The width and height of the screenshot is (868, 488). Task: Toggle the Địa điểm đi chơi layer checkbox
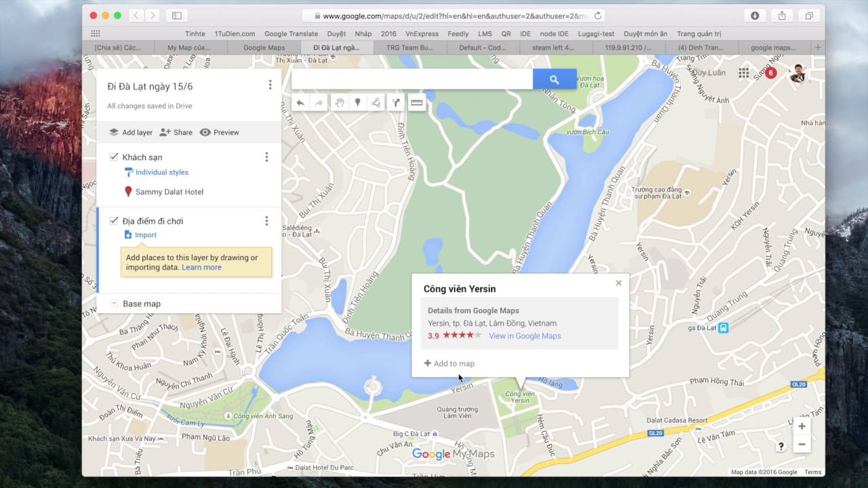pos(114,220)
